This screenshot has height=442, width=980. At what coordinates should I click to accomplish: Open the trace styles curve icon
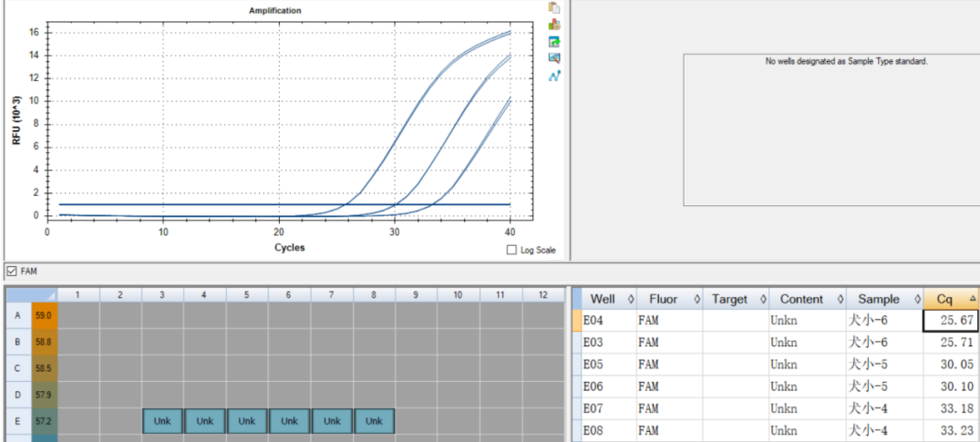point(553,76)
